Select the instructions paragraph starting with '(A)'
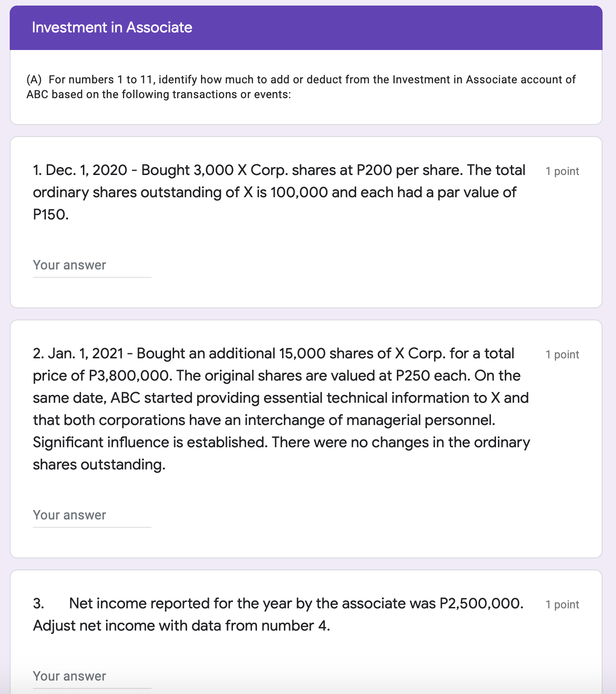This screenshot has width=616, height=694. 301,87
